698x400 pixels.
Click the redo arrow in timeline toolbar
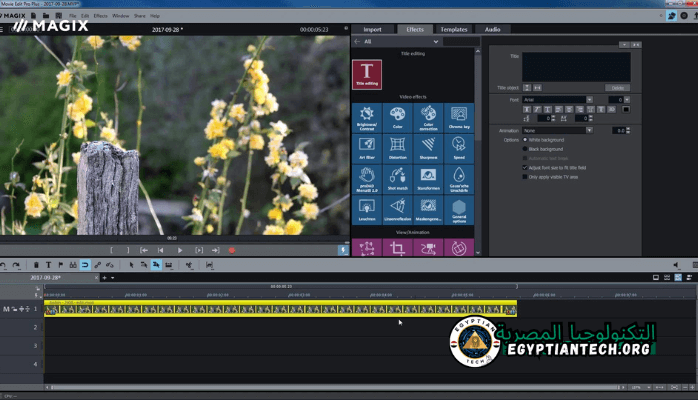point(16,265)
